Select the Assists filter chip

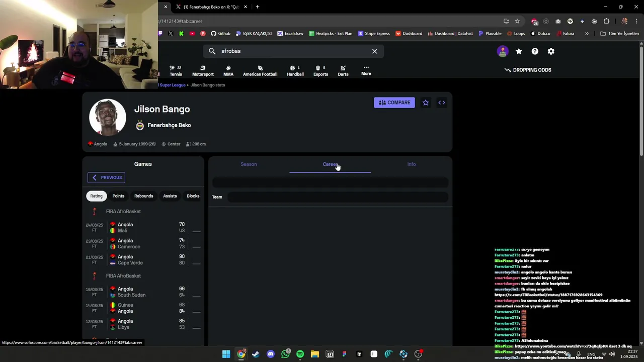[x=170, y=196]
